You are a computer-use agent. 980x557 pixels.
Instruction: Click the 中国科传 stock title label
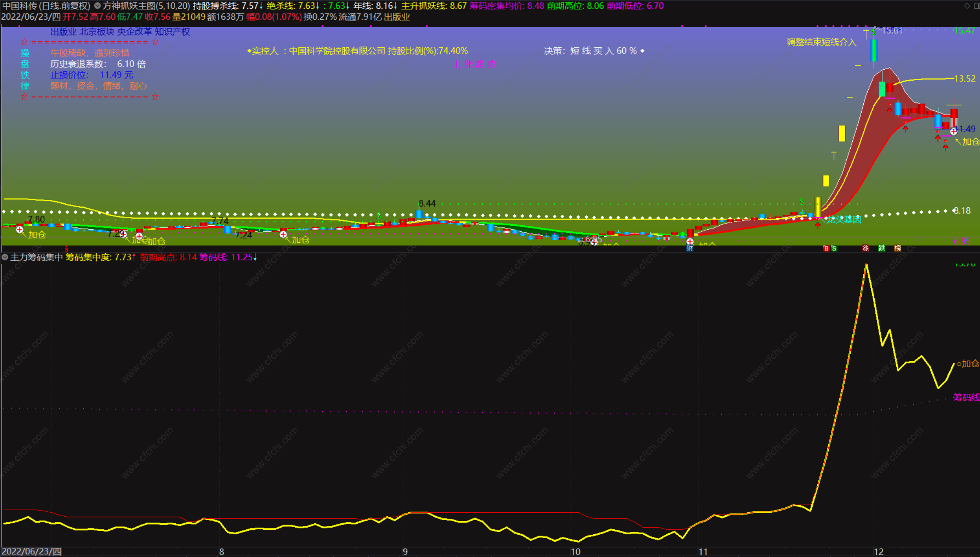20,6
